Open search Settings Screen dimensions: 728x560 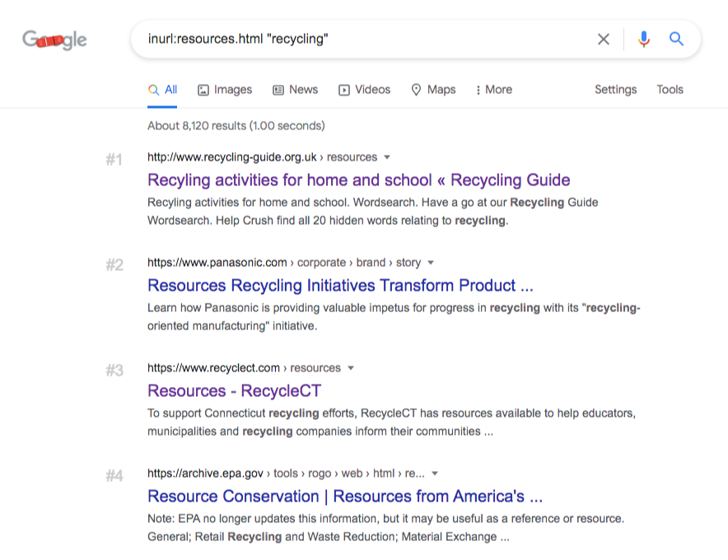(x=616, y=90)
